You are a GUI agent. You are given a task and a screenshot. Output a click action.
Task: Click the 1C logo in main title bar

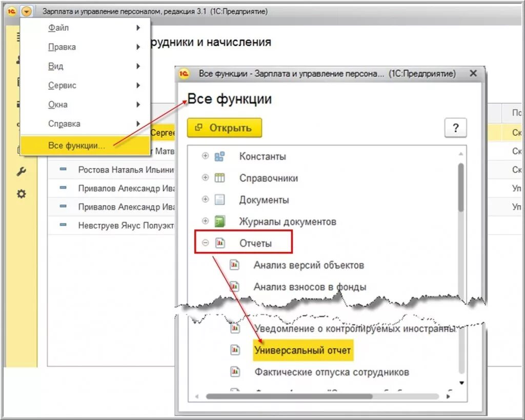pyautogui.click(x=12, y=12)
